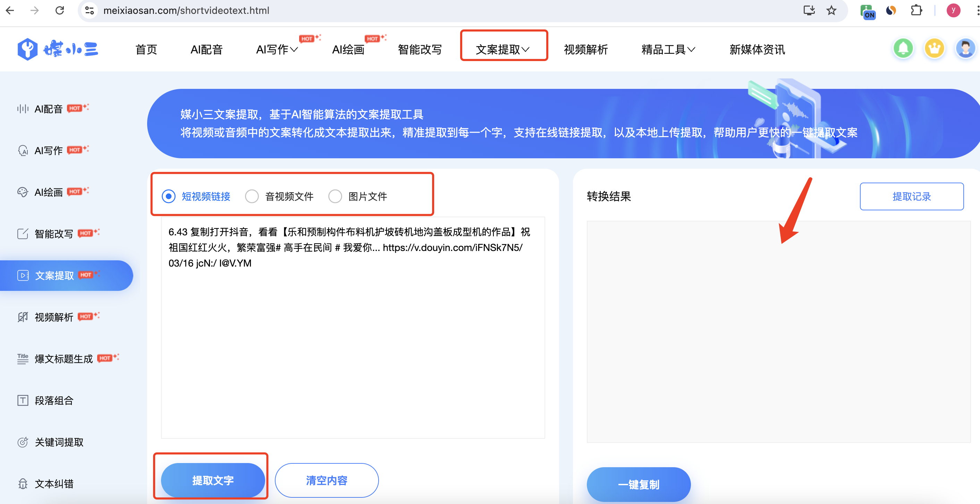Bookmark page with the star icon
Screen dimensions: 980x504
tap(831, 10)
